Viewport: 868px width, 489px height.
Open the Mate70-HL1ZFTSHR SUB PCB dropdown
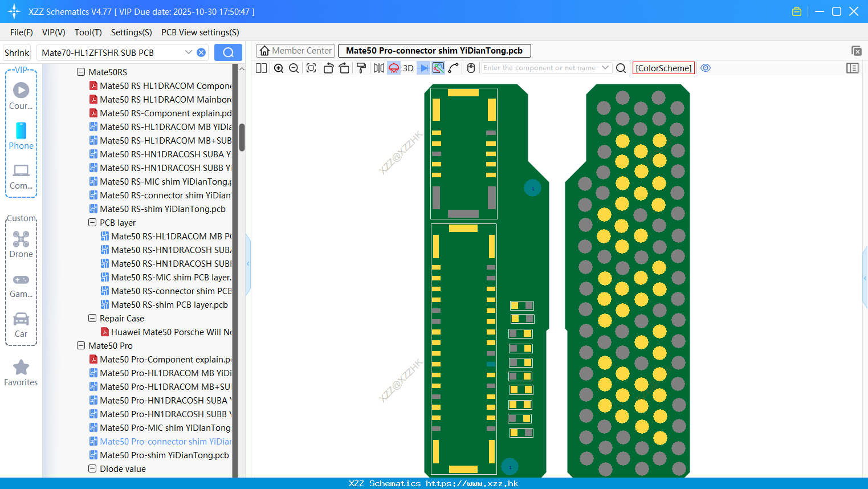188,52
